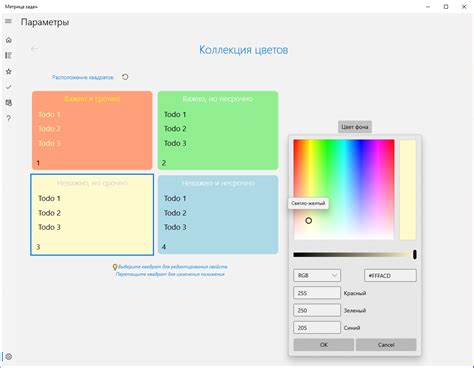The height and width of the screenshot is (368, 474).
Task: Click the 'Коллекция цветов' heading
Action: tap(244, 50)
